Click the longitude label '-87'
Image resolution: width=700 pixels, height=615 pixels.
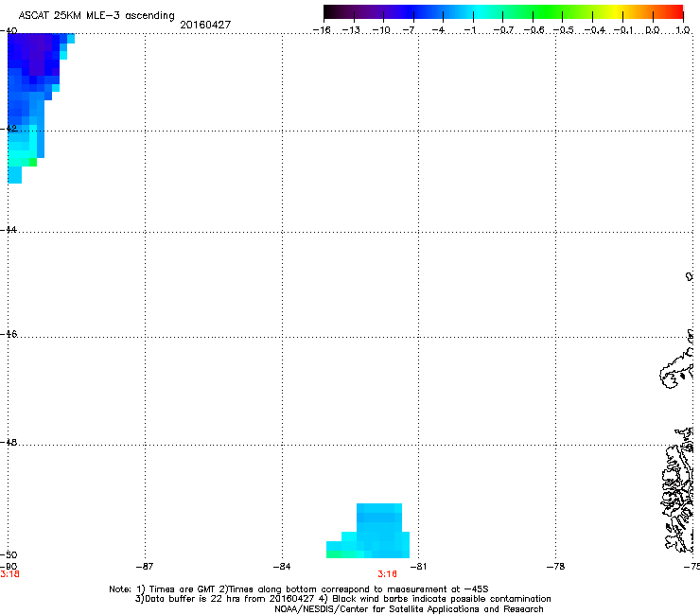pos(145,567)
